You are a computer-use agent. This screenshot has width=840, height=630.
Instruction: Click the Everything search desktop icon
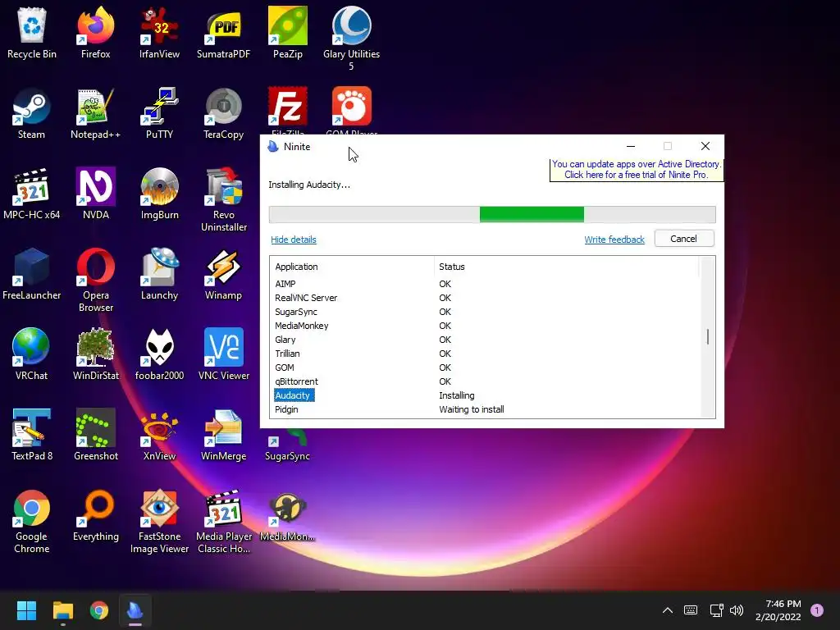95,515
